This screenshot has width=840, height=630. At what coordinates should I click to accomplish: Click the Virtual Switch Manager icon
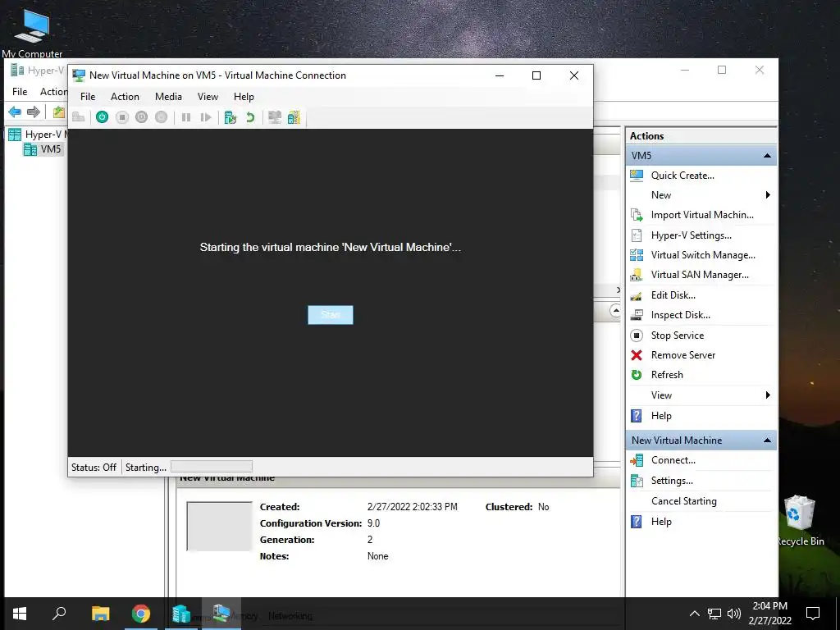[637, 255]
